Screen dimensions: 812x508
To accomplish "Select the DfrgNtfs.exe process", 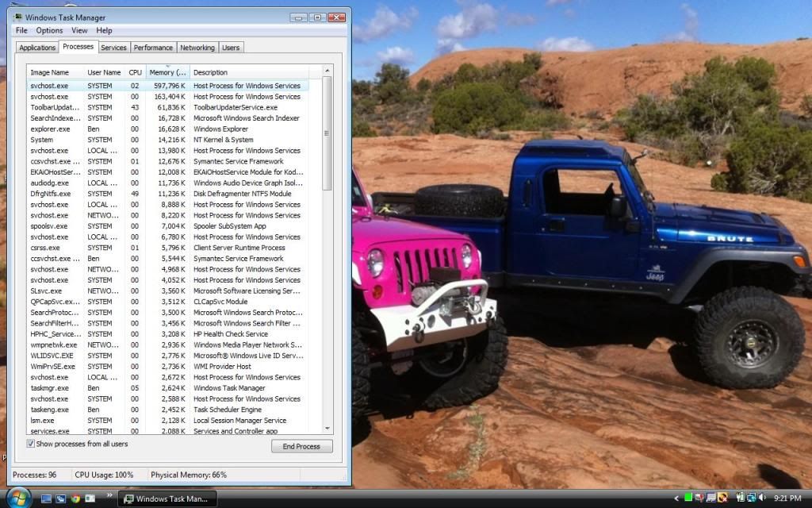I will pos(168,194).
